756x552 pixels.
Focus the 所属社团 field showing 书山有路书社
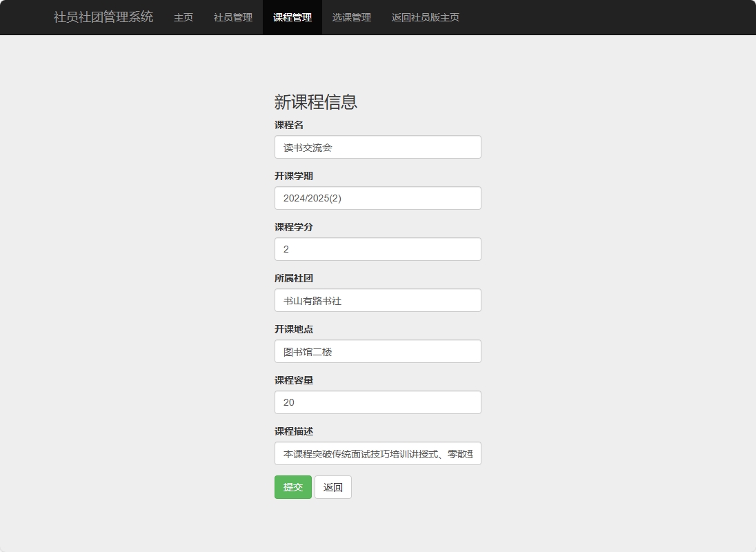click(377, 300)
